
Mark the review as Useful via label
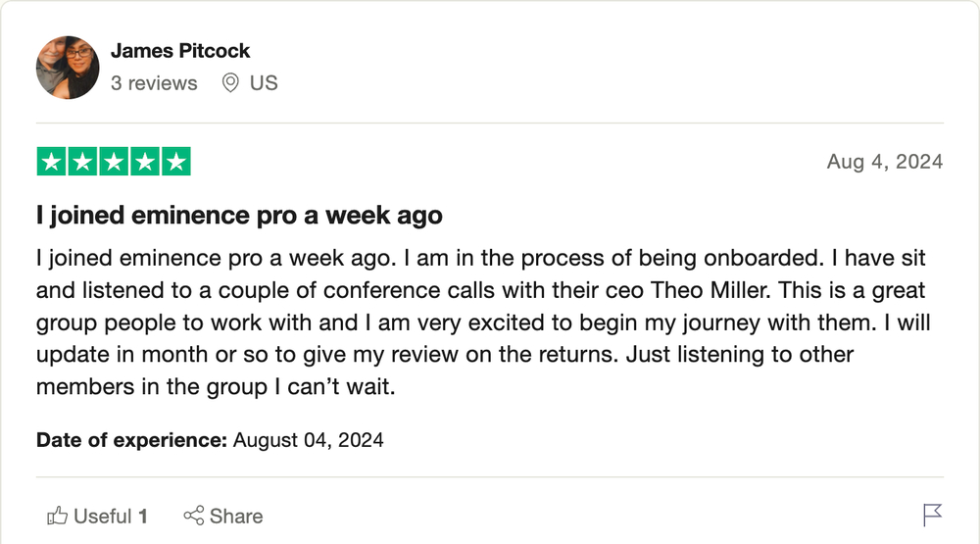click(x=103, y=517)
